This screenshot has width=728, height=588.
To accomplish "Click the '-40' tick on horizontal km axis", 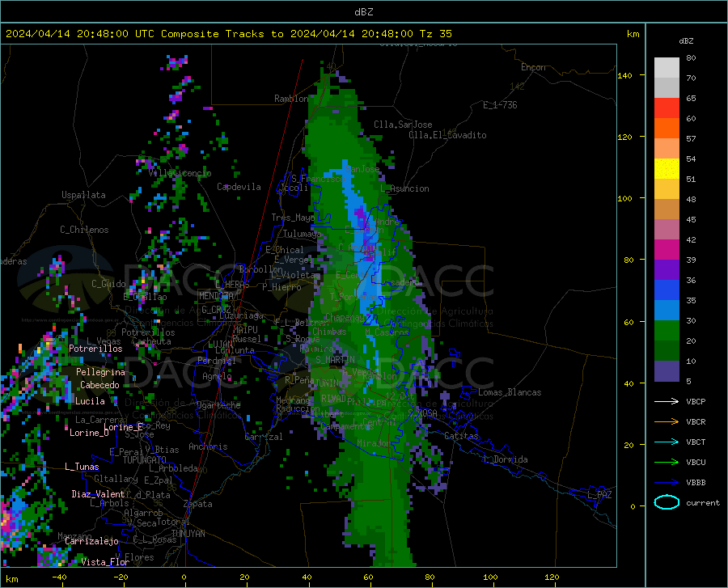I will pos(59,577).
